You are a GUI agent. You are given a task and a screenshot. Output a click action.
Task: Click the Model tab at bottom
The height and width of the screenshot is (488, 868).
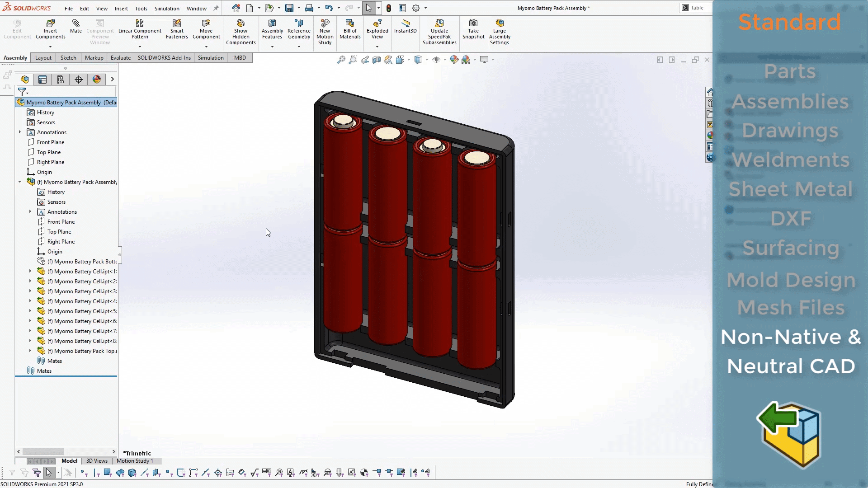click(x=69, y=460)
